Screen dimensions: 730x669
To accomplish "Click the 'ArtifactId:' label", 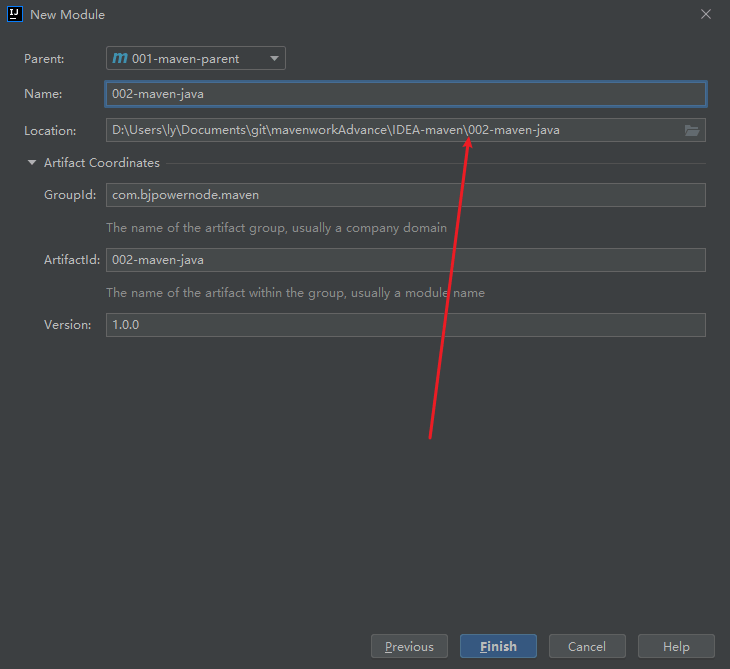I will [x=72, y=260].
